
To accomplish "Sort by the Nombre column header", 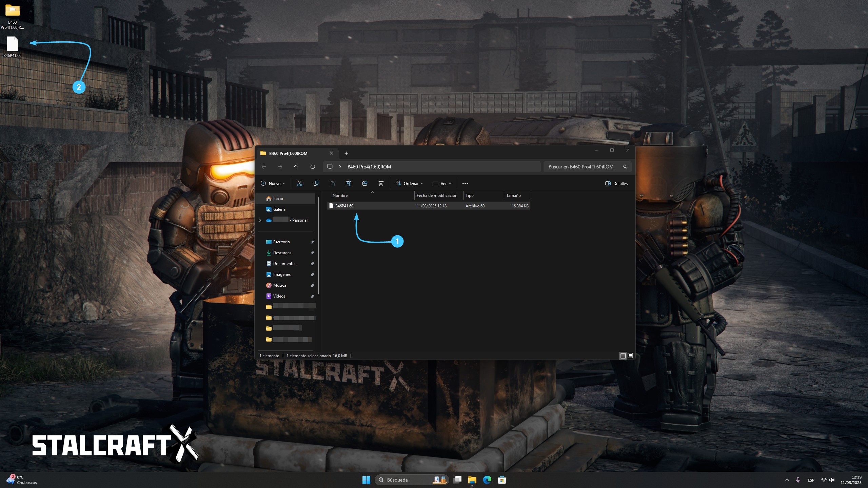I will pos(371,196).
